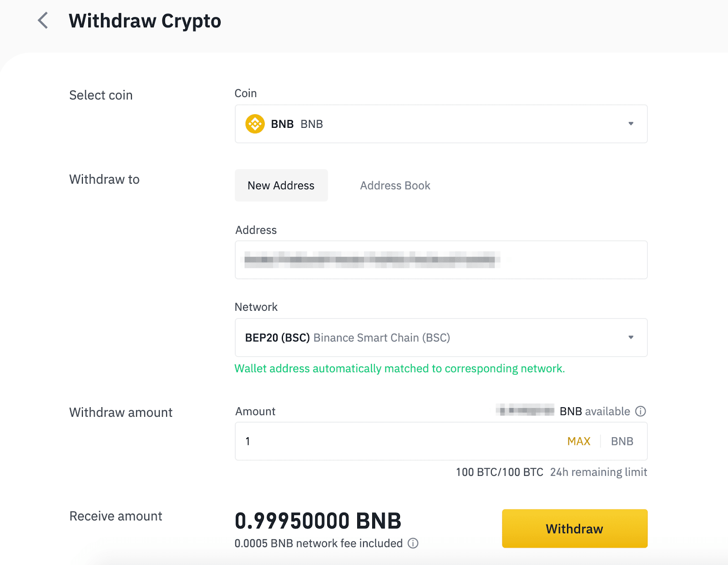
Task: Click the BNB coin logo icon
Action: pos(255,124)
